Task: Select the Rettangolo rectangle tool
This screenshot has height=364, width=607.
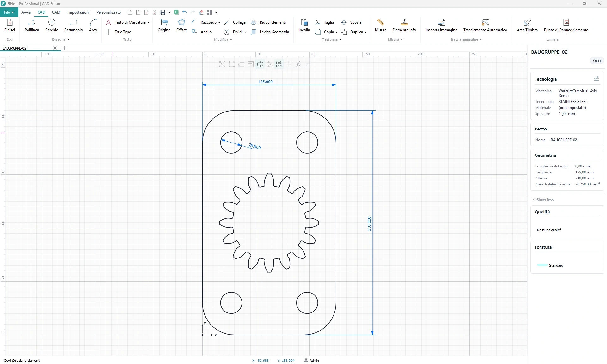Action: pyautogui.click(x=73, y=26)
